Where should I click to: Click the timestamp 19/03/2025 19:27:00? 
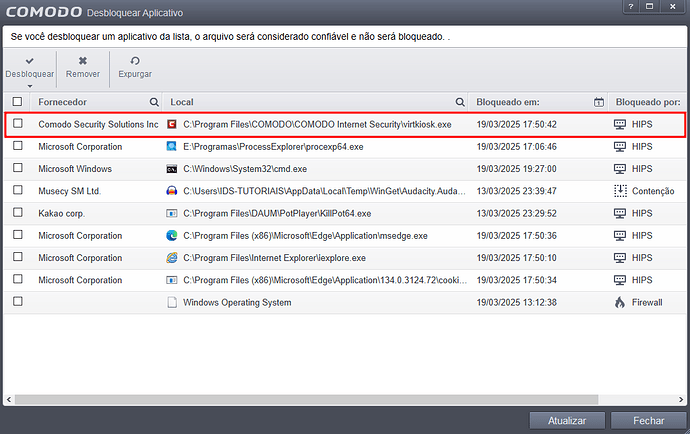(517, 169)
